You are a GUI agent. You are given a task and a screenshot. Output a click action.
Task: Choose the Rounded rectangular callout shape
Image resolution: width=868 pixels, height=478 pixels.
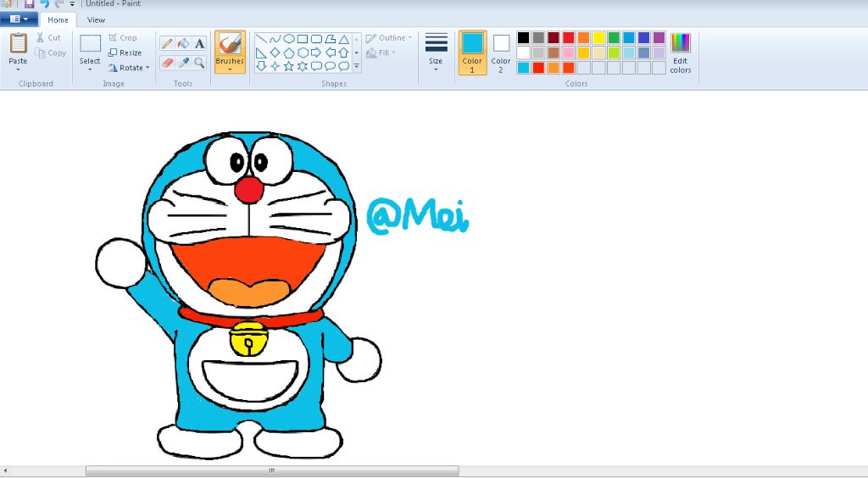(317, 66)
